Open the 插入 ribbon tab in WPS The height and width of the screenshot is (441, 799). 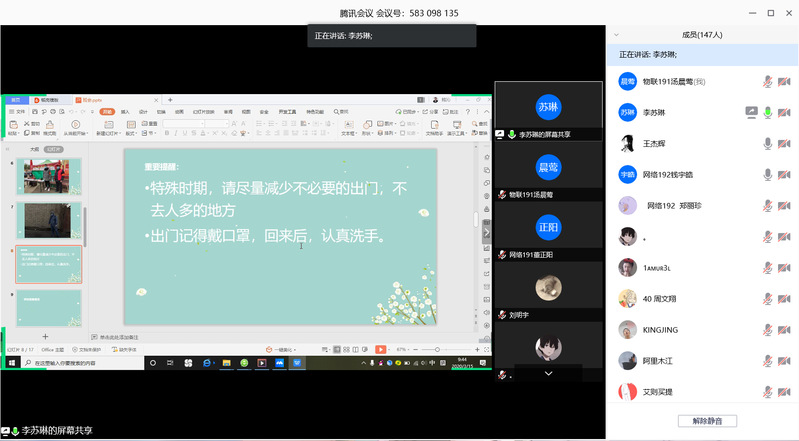coord(126,112)
